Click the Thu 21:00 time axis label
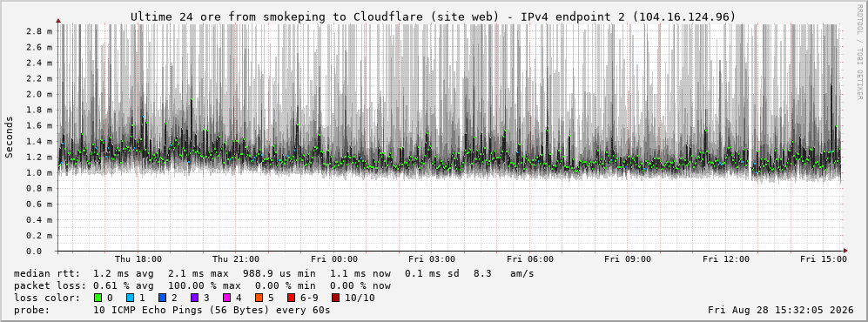The image size is (868, 322). 237,259
